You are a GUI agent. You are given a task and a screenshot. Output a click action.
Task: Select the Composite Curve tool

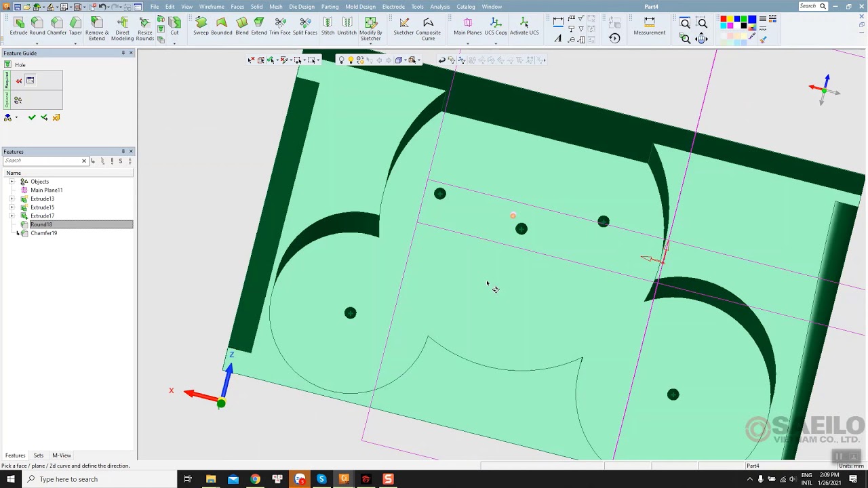(429, 29)
